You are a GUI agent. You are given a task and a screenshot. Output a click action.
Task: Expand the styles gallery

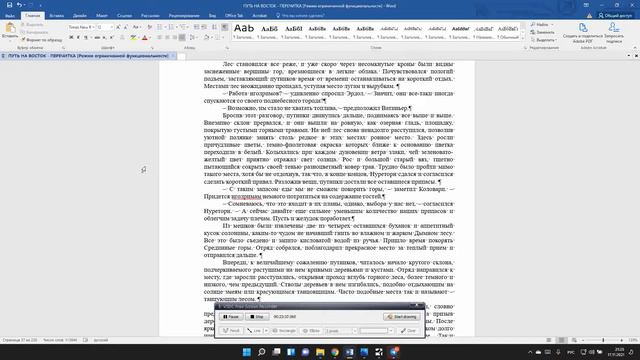tap(523, 38)
